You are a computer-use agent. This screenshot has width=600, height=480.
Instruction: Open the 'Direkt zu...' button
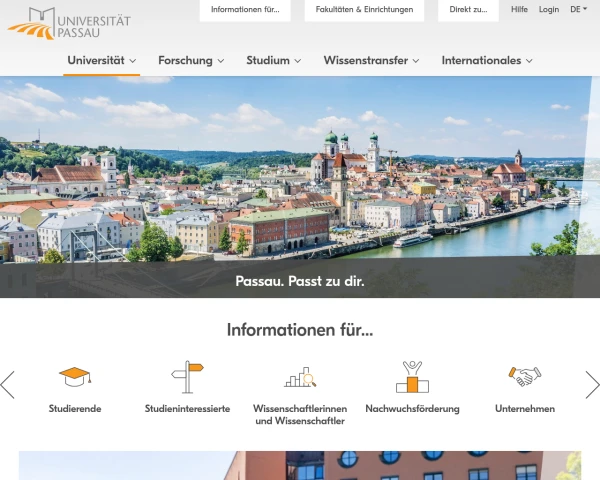point(468,10)
